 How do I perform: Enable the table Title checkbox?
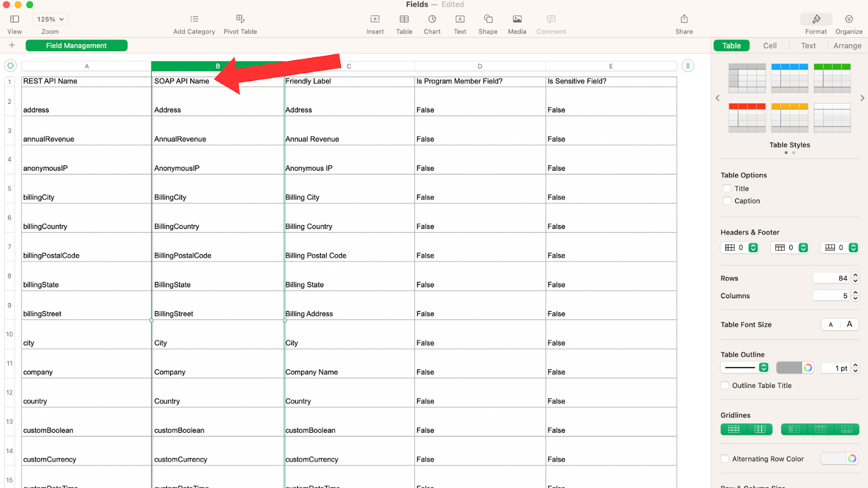coord(727,189)
